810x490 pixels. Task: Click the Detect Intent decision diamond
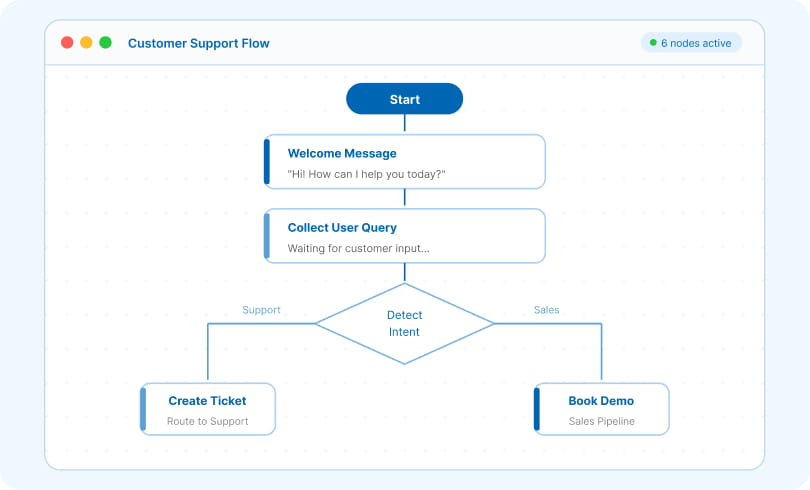tap(404, 324)
